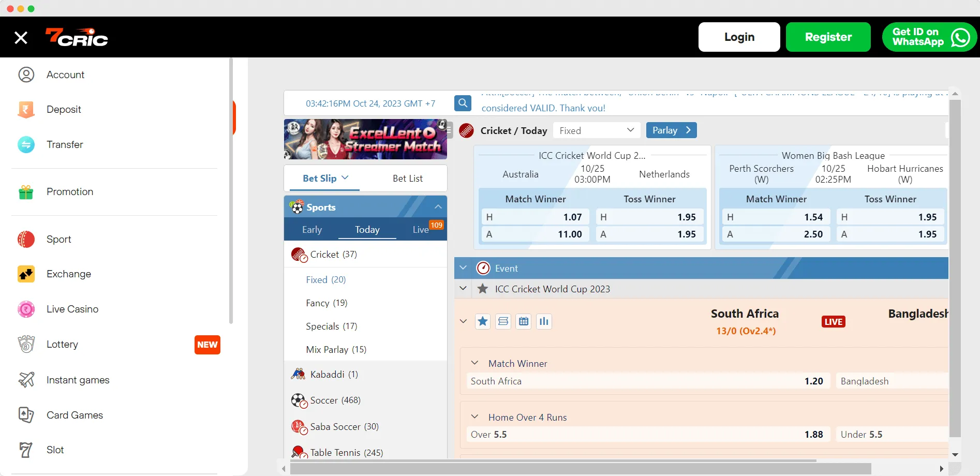Click the horizontal scrollbar right arrow
The height and width of the screenshot is (476, 980).
click(942, 468)
